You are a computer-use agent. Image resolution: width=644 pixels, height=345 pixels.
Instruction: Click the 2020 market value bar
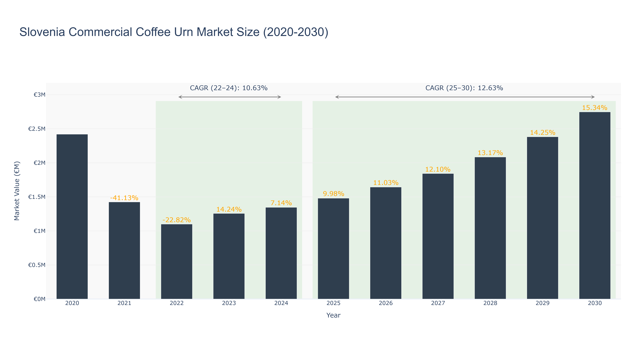click(72, 217)
